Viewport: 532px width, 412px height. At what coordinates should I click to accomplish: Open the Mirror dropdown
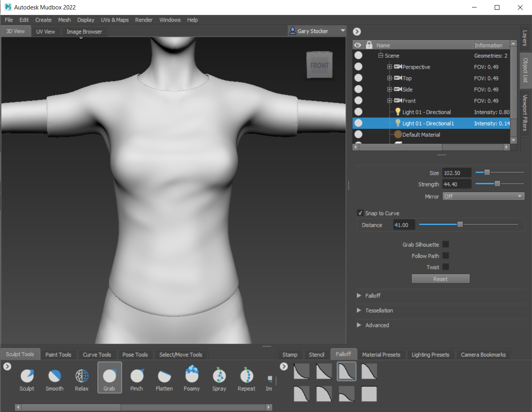click(x=483, y=196)
